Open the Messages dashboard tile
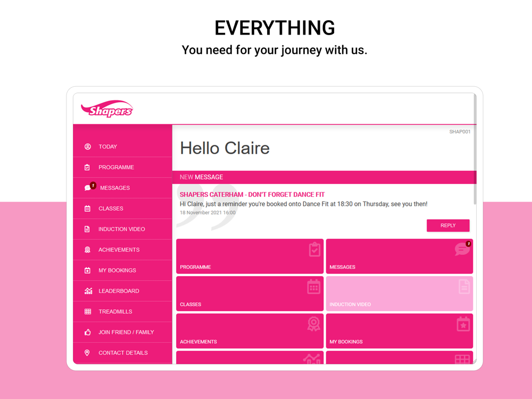532x399 pixels. [400, 256]
